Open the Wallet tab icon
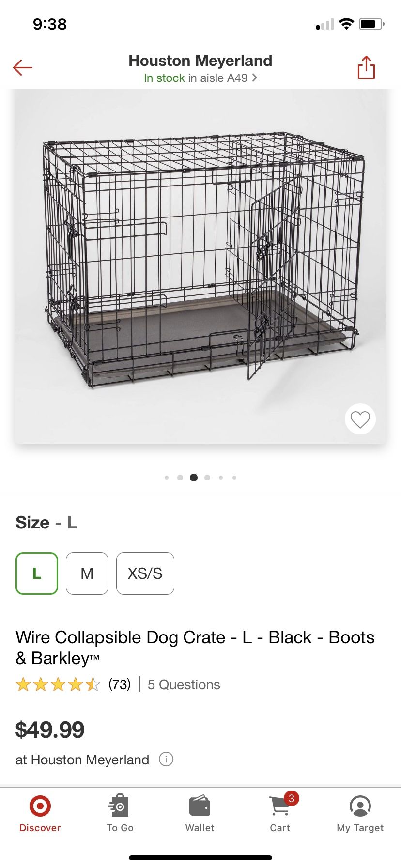Screen dimensions: 401x868 (200, 806)
